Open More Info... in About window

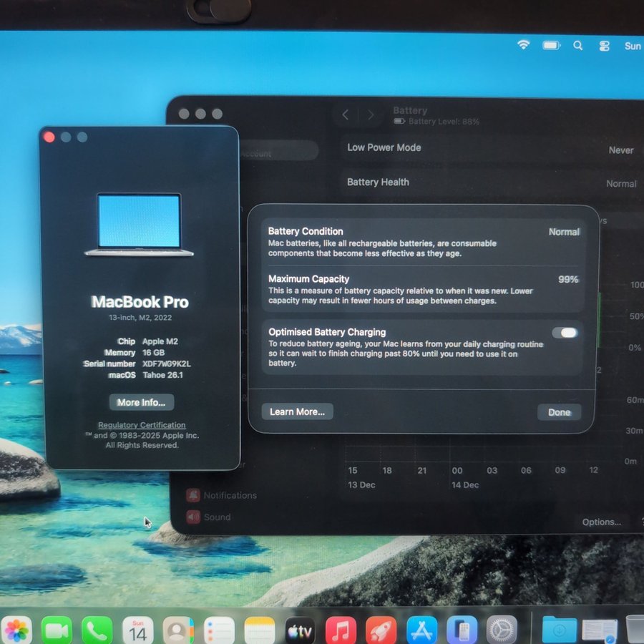141,402
